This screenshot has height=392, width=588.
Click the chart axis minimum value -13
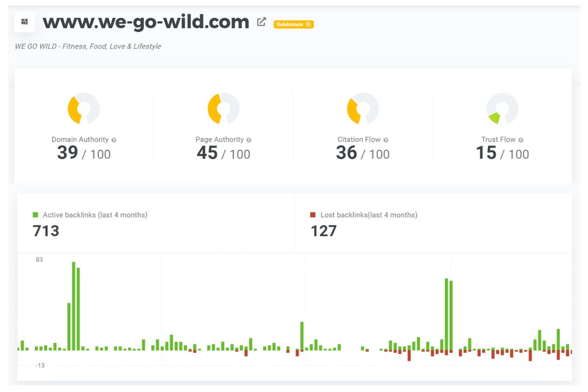coord(40,366)
